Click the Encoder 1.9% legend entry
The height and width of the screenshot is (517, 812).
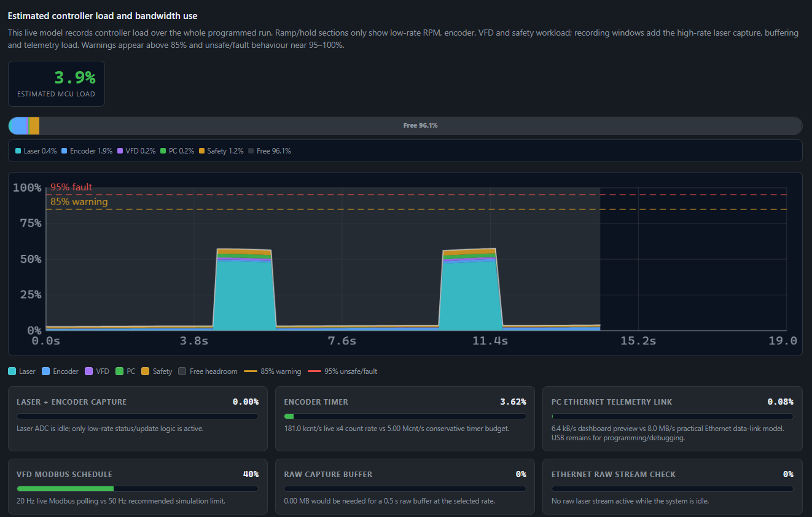tap(87, 151)
